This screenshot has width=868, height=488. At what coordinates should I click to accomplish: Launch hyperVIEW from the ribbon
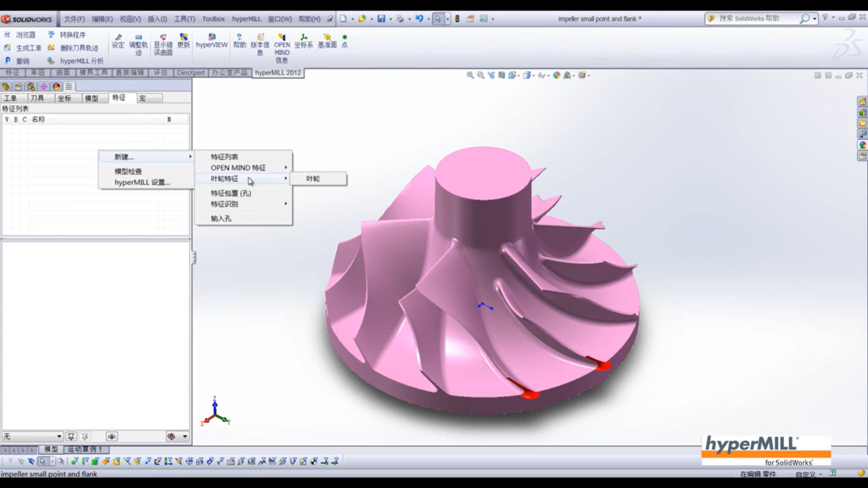pos(212,41)
